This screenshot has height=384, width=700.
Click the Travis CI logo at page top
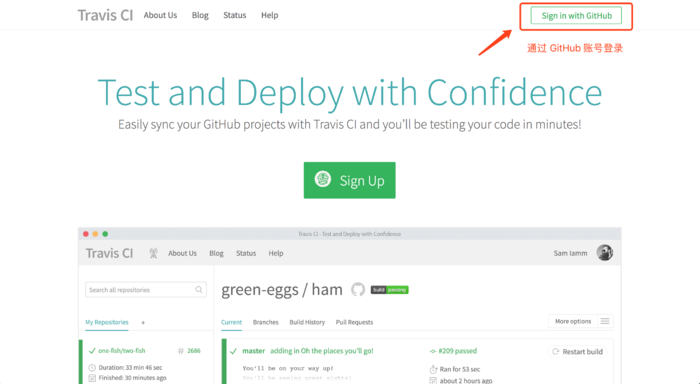[x=105, y=15]
